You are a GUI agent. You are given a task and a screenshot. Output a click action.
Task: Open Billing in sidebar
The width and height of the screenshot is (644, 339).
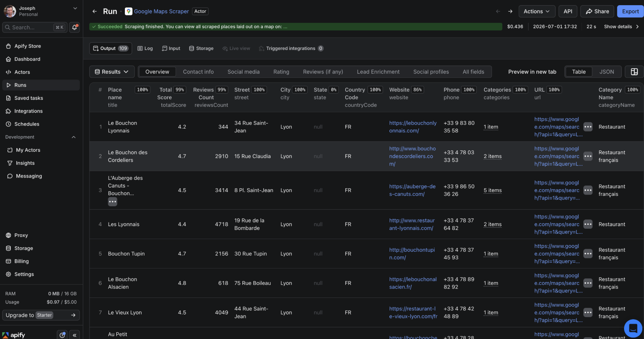(x=41, y=261)
